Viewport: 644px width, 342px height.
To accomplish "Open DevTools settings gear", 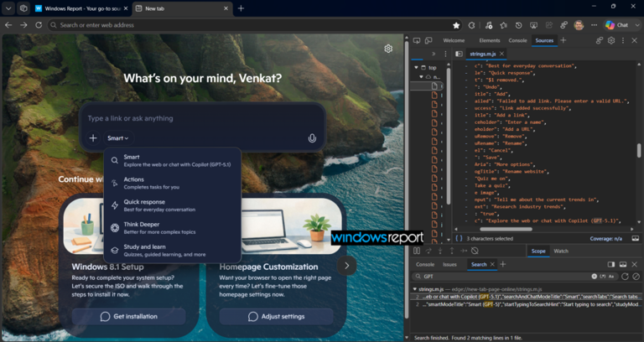I will pyautogui.click(x=611, y=40).
